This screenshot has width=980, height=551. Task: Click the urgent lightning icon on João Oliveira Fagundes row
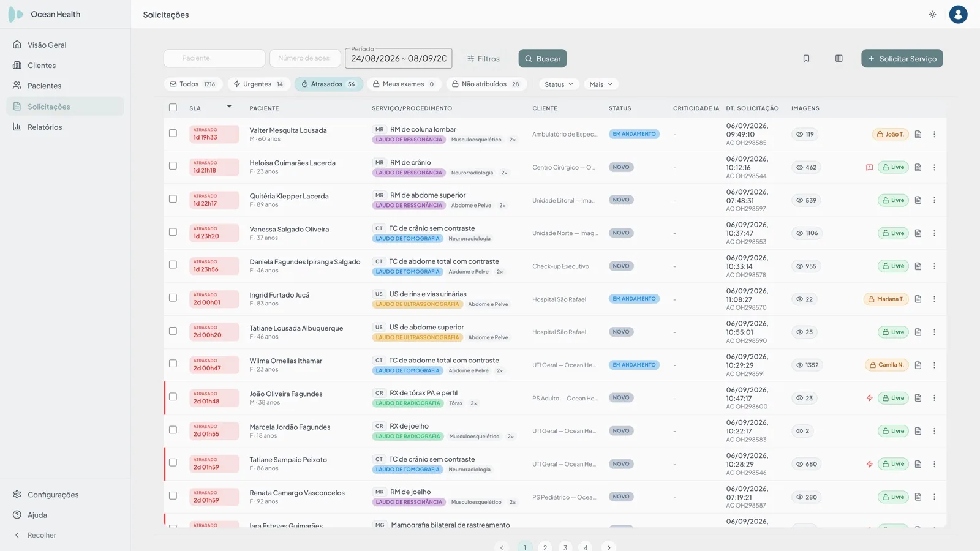tap(869, 398)
